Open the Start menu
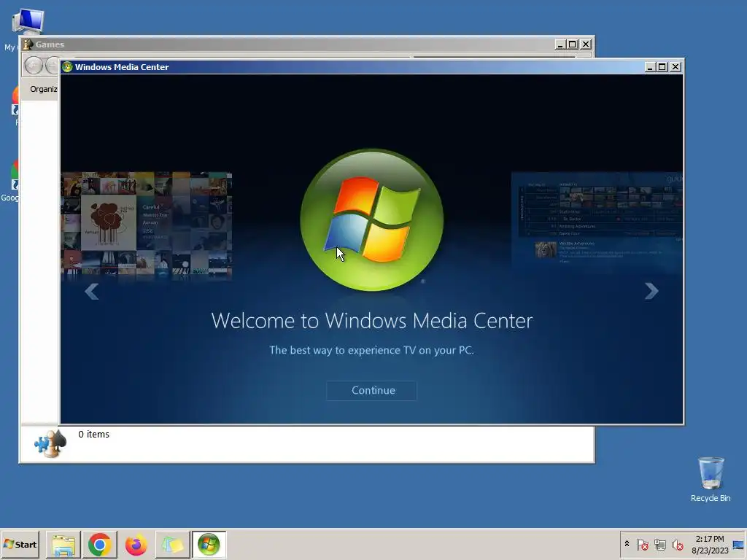This screenshot has height=560, width=747. click(20, 544)
